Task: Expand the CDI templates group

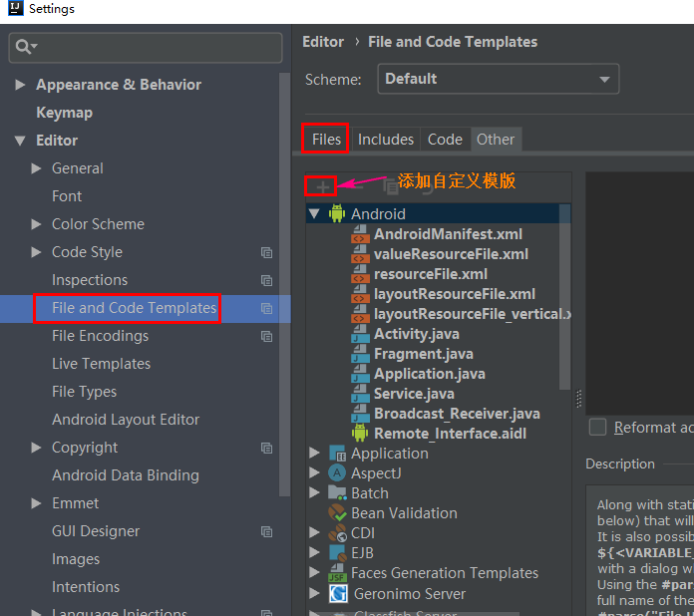Action: [314, 532]
